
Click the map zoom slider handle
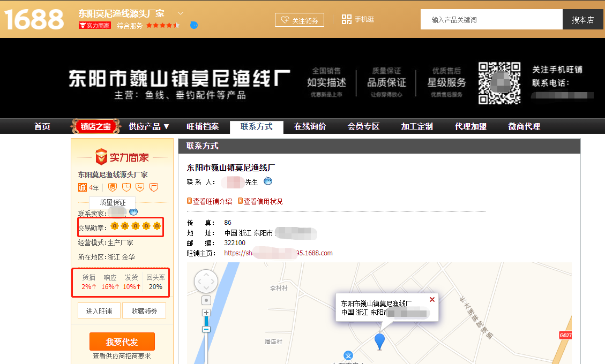click(x=206, y=329)
